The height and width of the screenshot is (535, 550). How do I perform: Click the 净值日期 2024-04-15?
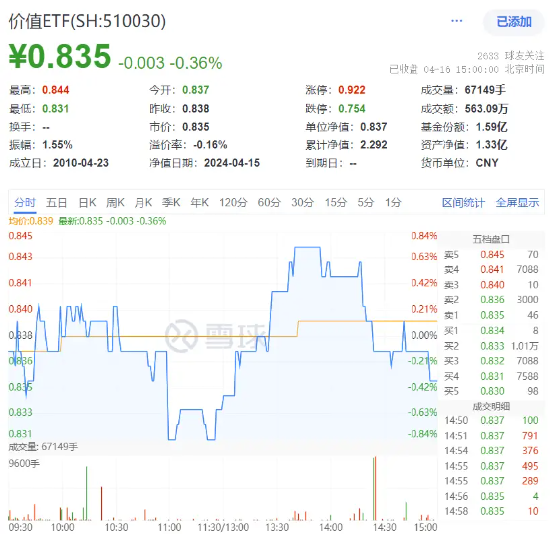click(232, 163)
